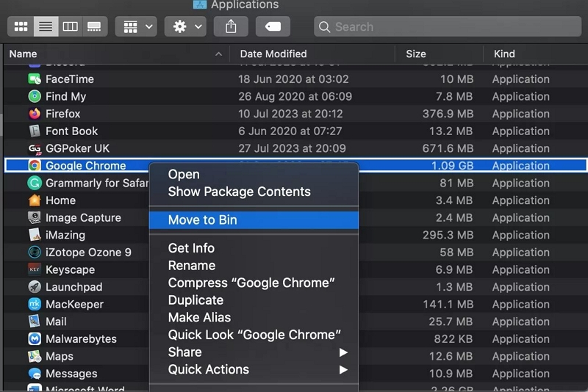Select the Maps app icon
The height and width of the screenshot is (392, 588).
tap(35, 356)
